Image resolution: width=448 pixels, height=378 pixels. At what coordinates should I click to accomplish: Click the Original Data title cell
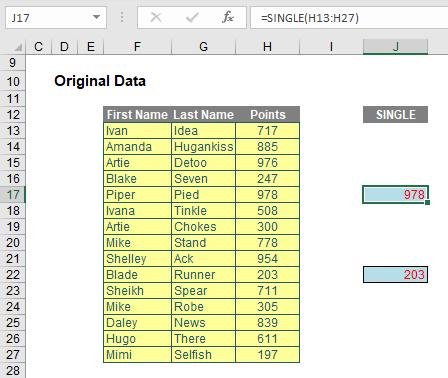click(x=100, y=81)
